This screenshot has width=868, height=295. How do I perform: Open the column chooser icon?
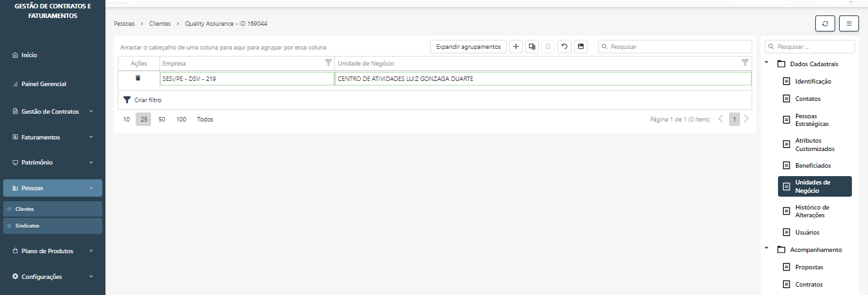(532, 47)
